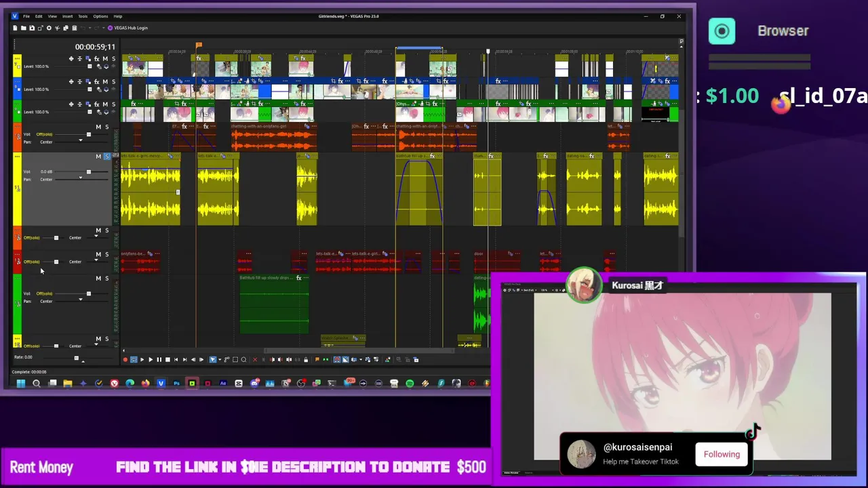Open Windows Search on taskbar
868x488 pixels.
(x=36, y=383)
